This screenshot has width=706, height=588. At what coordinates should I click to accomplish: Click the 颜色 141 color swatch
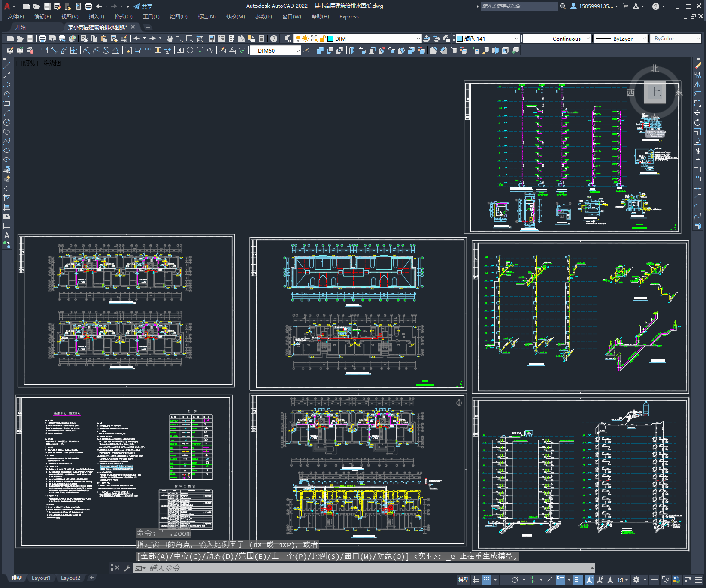(x=460, y=39)
